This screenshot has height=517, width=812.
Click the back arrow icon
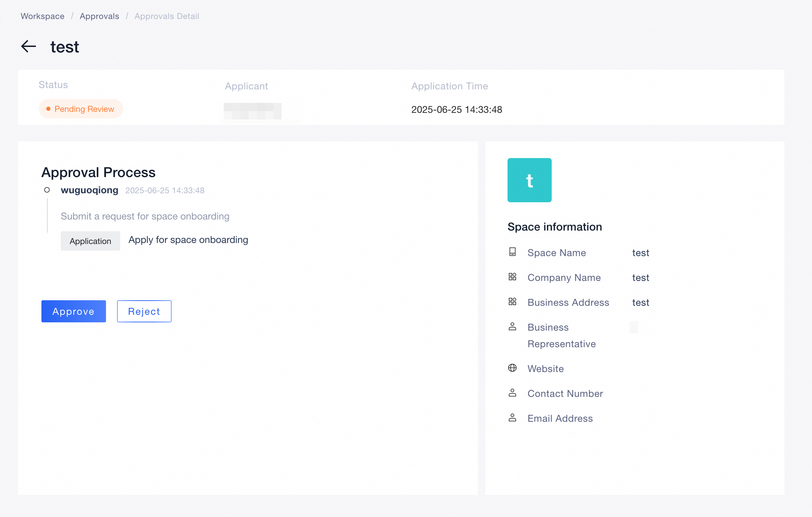point(29,46)
